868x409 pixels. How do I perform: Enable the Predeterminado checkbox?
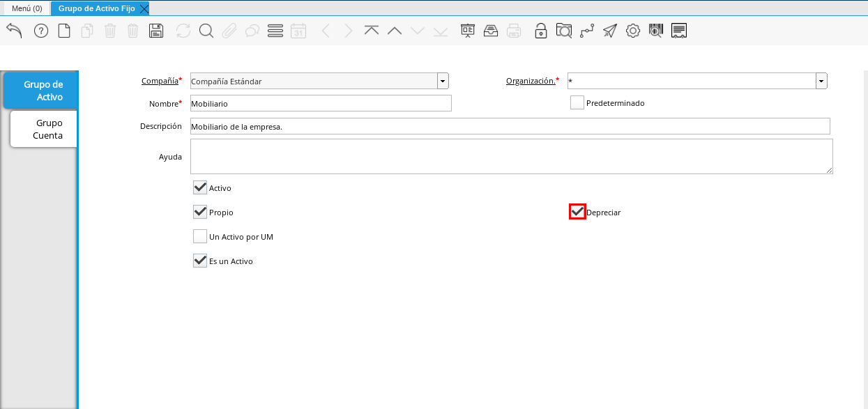[x=577, y=102]
